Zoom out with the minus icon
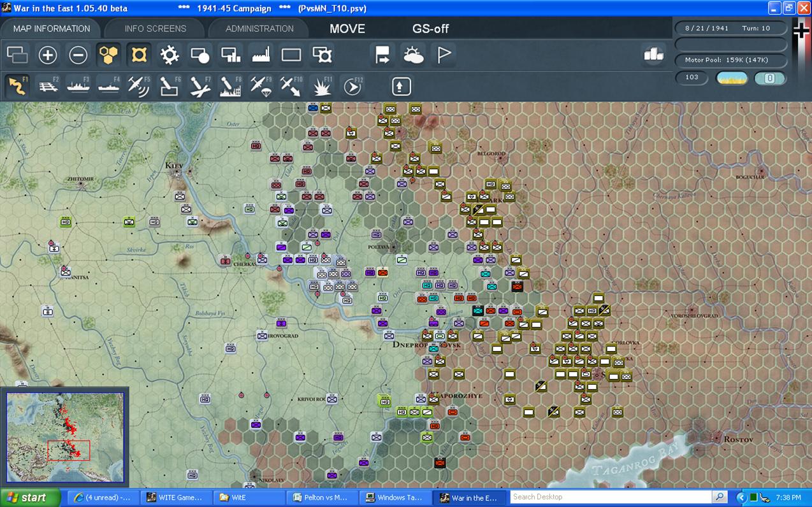The image size is (812, 507). coord(78,55)
